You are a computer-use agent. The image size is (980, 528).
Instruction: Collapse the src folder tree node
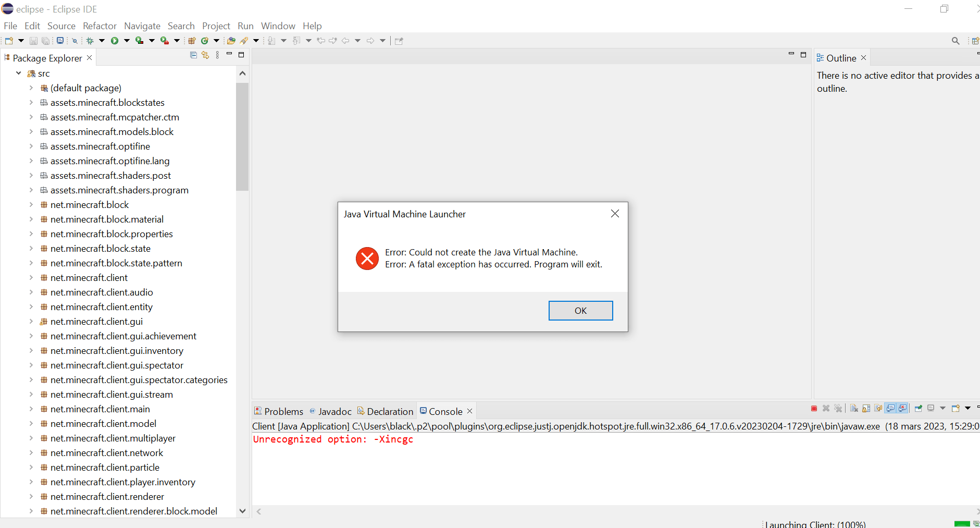(19, 73)
